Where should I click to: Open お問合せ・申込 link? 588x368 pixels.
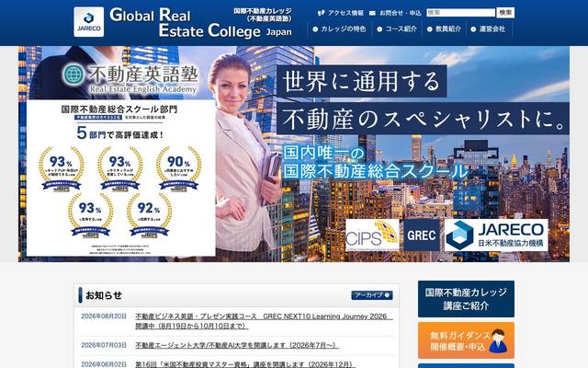[x=401, y=13]
